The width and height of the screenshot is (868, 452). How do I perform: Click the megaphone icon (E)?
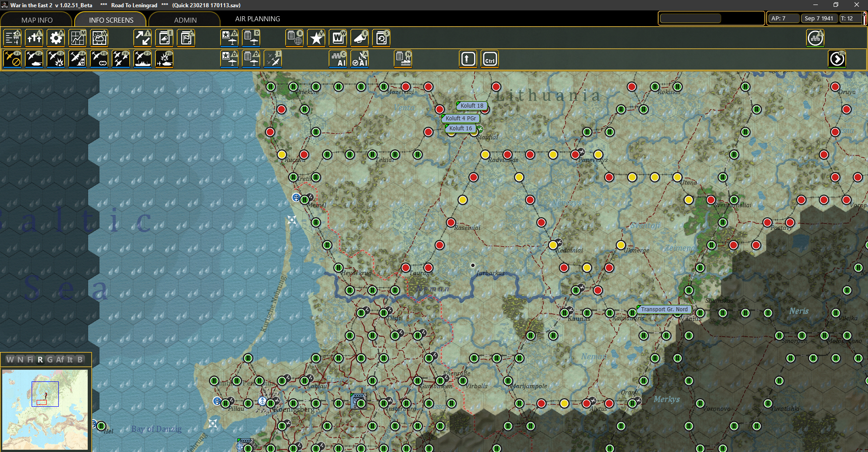pyautogui.click(x=360, y=38)
